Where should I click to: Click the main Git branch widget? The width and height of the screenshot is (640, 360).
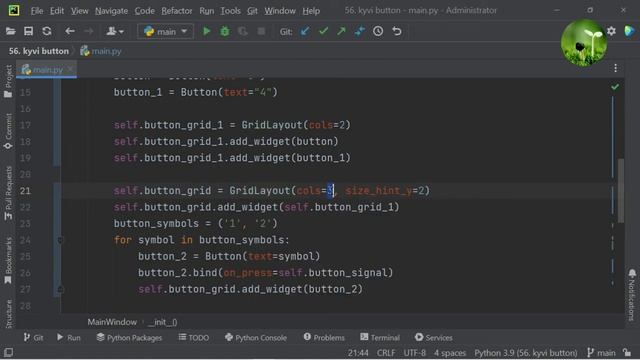pyautogui.click(x=601, y=353)
